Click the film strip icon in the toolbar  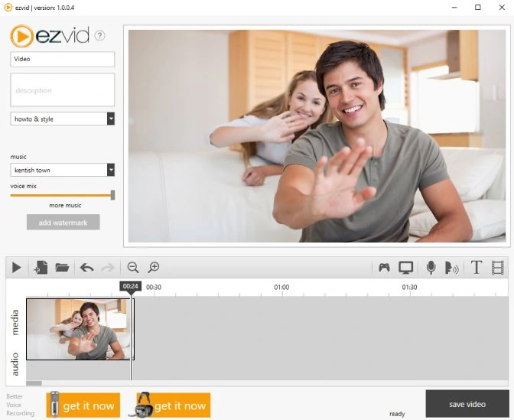pyautogui.click(x=498, y=268)
